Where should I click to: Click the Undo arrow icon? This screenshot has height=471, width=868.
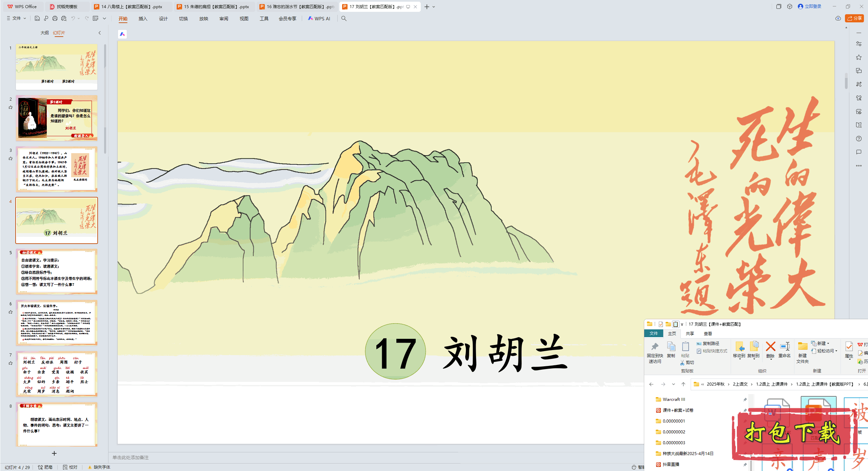(x=73, y=18)
